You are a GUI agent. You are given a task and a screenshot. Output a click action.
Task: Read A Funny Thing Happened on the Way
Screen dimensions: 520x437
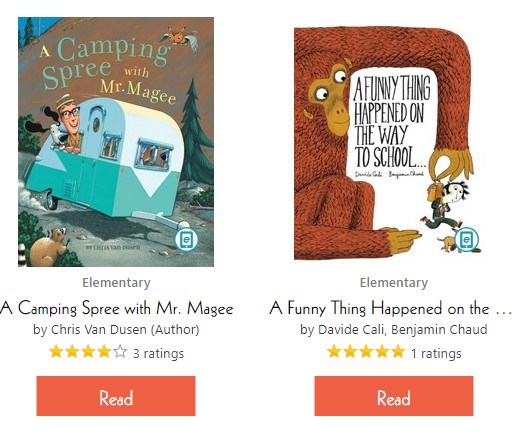[x=394, y=396]
